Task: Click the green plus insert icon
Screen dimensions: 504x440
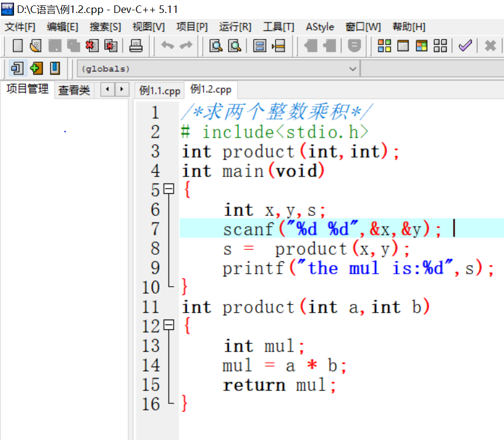Action: pos(36,68)
